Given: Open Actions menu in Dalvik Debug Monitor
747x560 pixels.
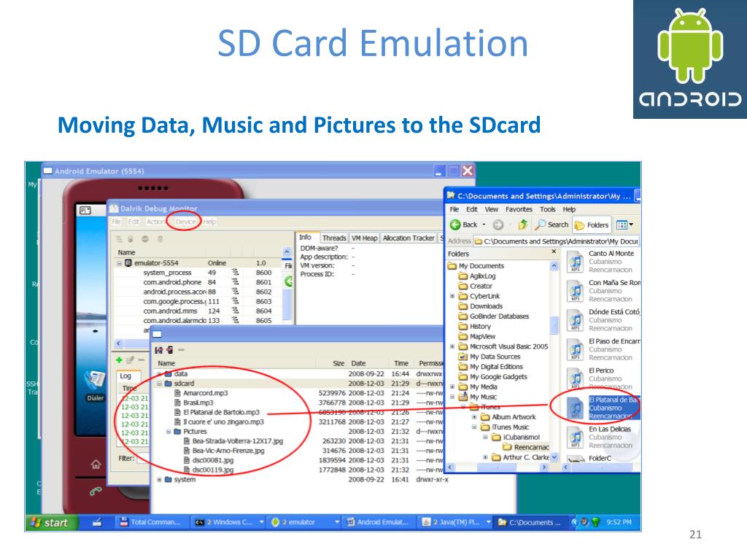Looking at the screenshot, I should (x=156, y=222).
